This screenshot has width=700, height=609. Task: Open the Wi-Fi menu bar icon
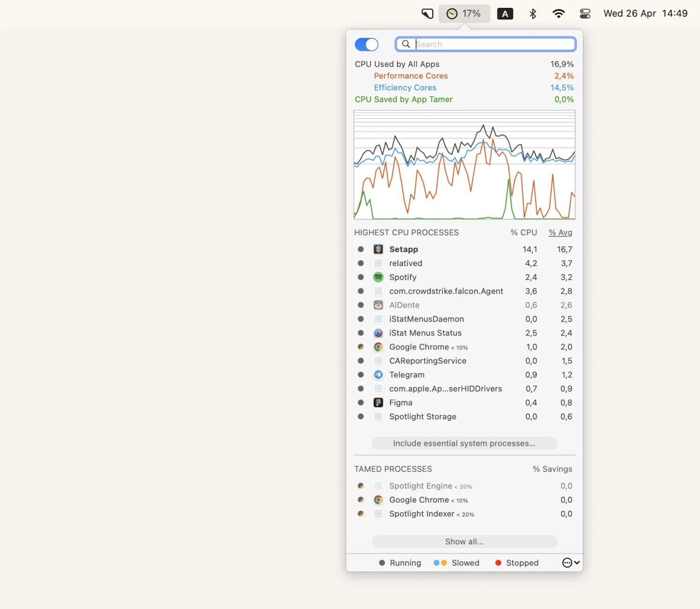pyautogui.click(x=559, y=14)
